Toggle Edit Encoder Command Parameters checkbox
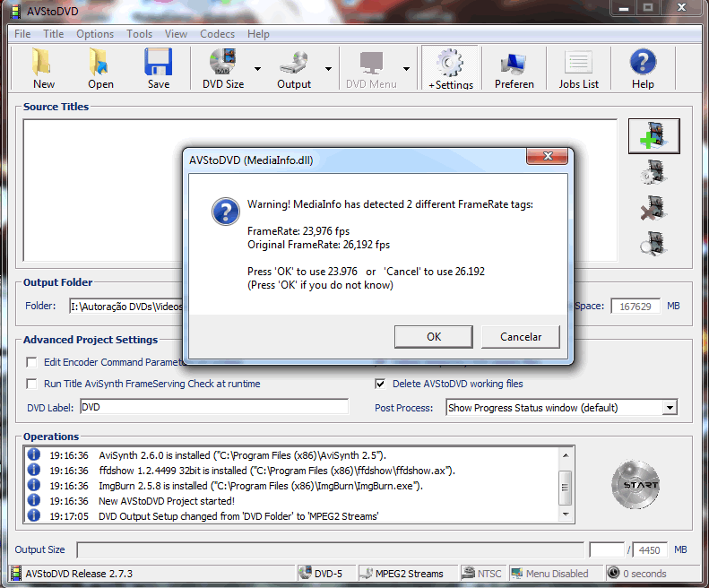This screenshot has width=709, height=588. 31,362
